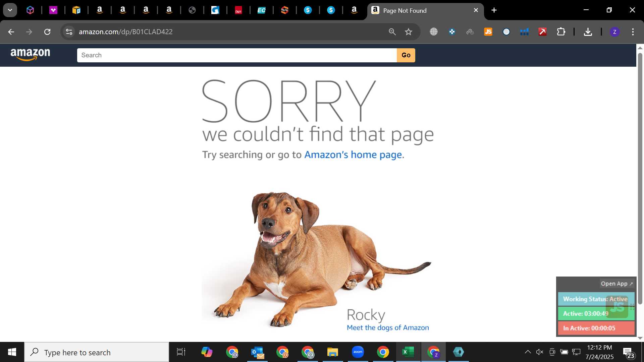Screen dimensions: 644x362
Task: Open the Extensions puzzle icon menu
Action: click(561, 32)
